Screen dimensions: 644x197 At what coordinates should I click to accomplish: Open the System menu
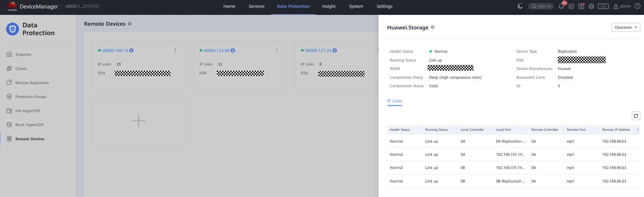point(356,6)
